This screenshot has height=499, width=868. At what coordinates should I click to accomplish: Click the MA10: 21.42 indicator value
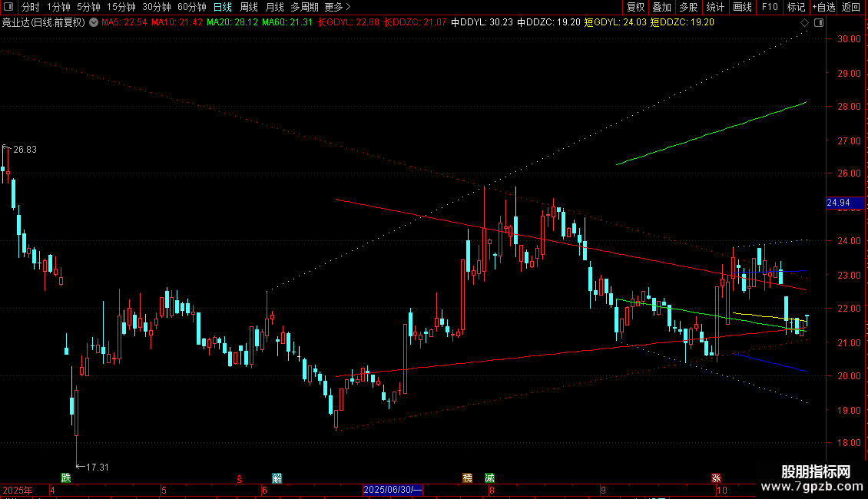point(177,23)
